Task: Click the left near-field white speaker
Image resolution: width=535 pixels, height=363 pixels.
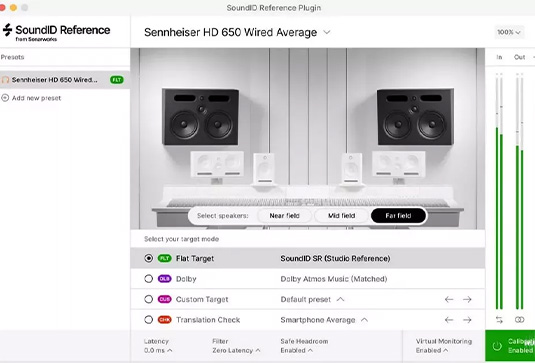Action: pos(264,169)
